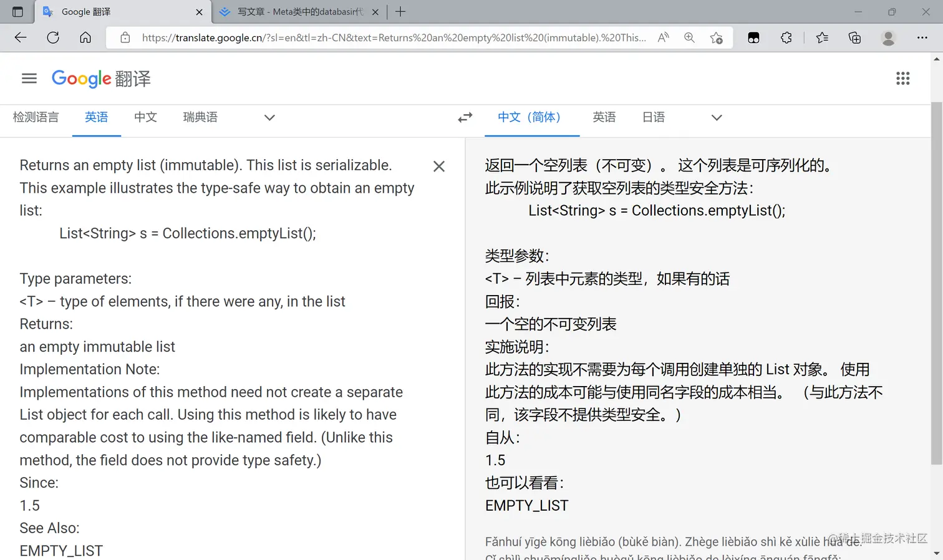Click the translated version number 1.5
The width and height of the screenshot is (943, 560).
tap(495, 460)
